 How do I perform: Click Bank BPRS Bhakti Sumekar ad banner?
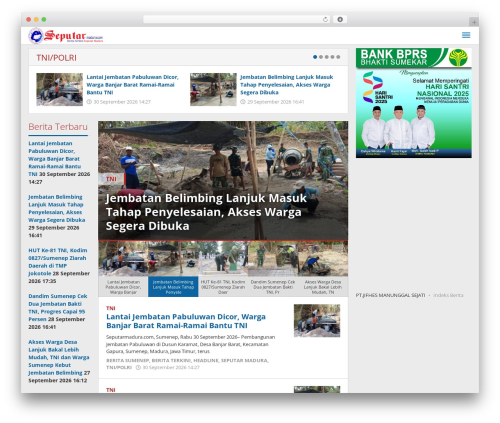click(413, 103)
